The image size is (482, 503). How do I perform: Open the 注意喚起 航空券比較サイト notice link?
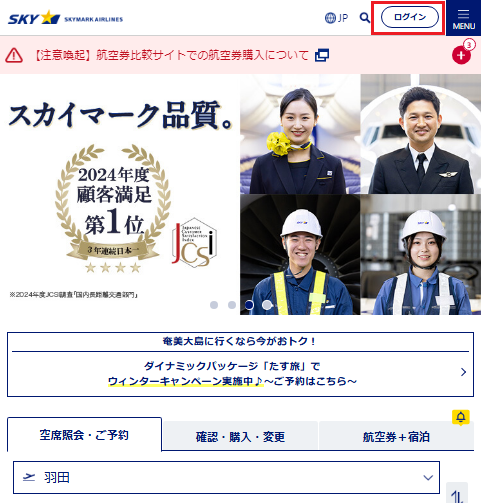click(172, 55)
